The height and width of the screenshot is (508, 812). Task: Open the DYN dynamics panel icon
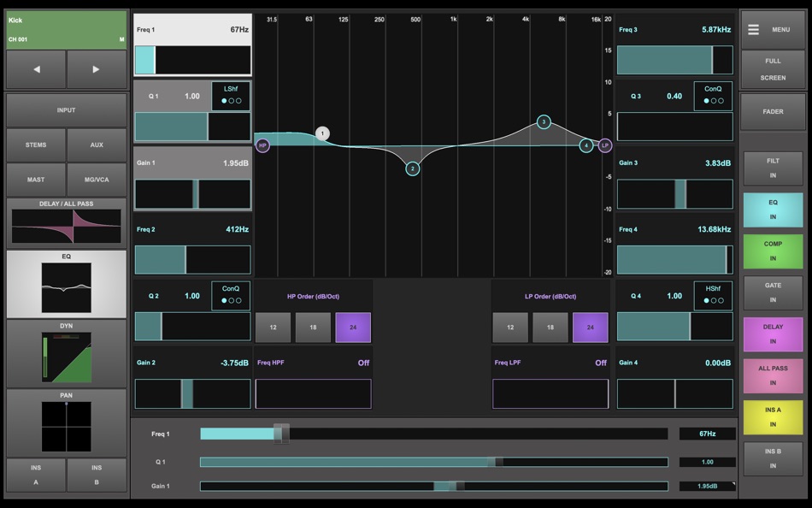coord(66,351)
